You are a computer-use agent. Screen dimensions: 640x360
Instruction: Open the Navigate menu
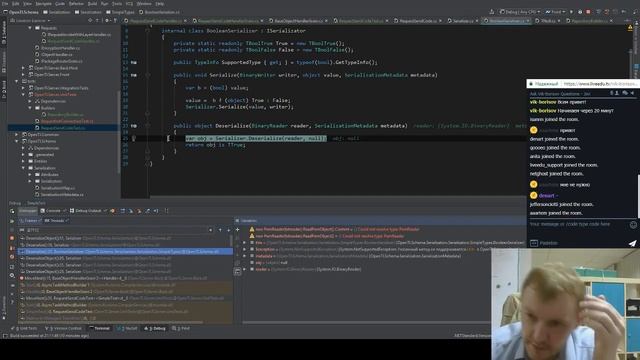(43, 4)
